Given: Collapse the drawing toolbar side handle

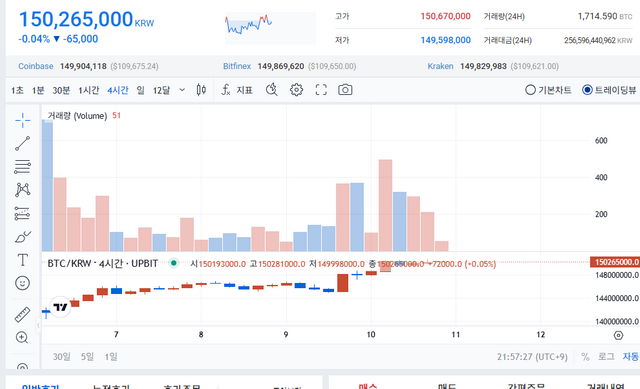Looking at the screenshot, I should coord(38,325).
